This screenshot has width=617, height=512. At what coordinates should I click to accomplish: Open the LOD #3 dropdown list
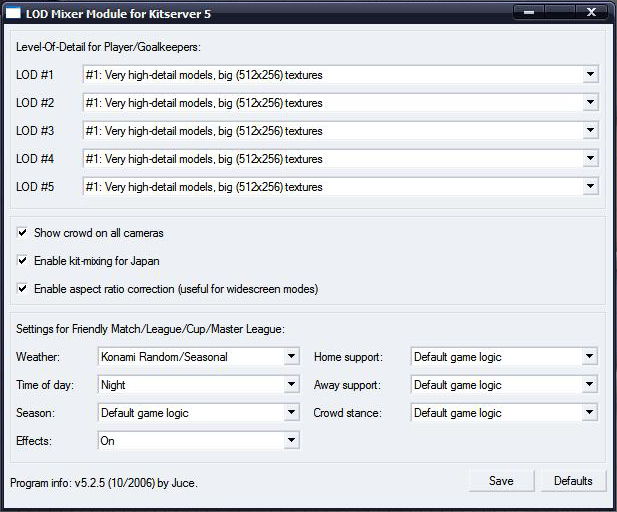tap(589, 131)
